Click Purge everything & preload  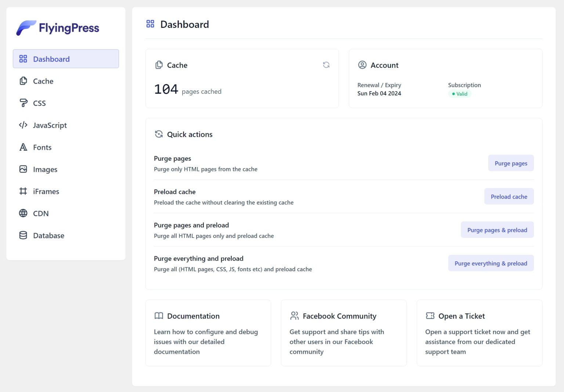click(491, 263)
